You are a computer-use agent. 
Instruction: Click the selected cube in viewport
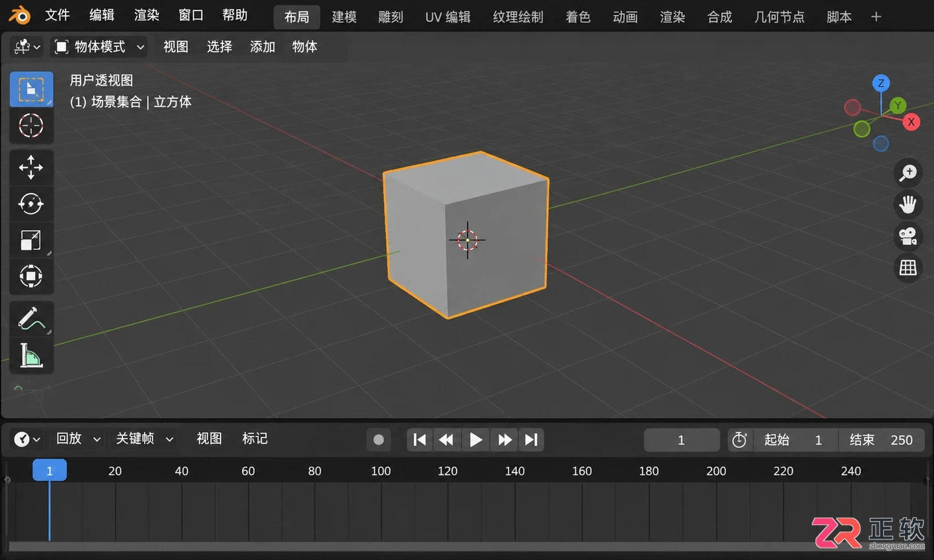point(466,235)
